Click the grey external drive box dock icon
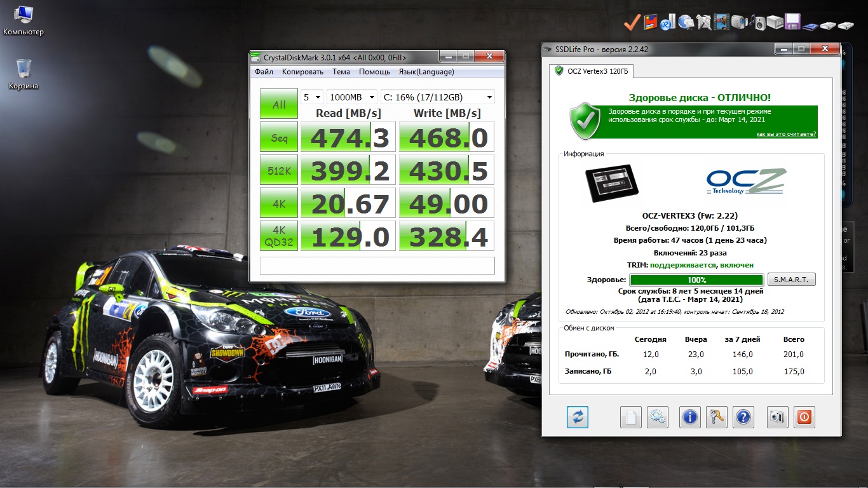The image size is (868, 488). coord(775,23)
